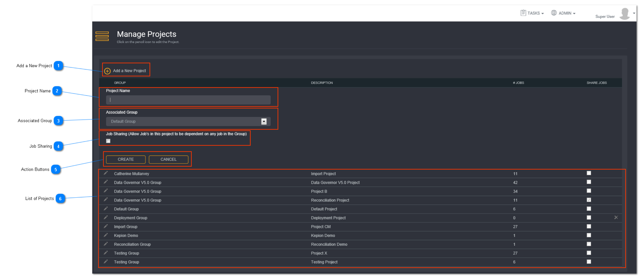Enable Job Sharing checkbox for new project
The height and width of the screenshot is (278, 644).
point(108,141)
